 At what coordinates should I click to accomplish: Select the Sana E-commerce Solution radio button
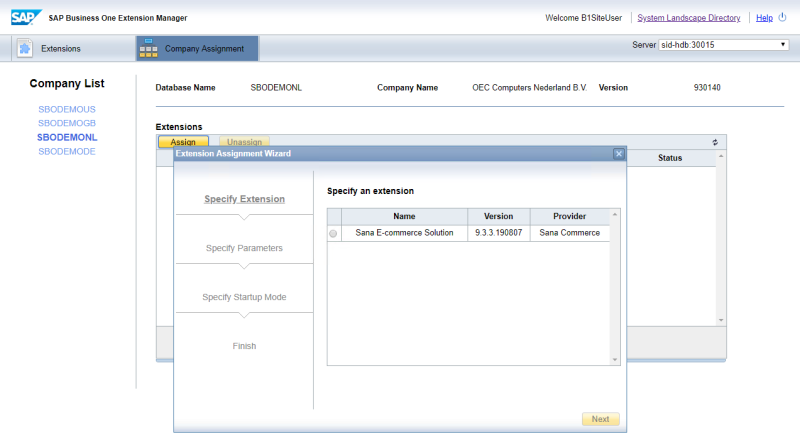point(333,233)
